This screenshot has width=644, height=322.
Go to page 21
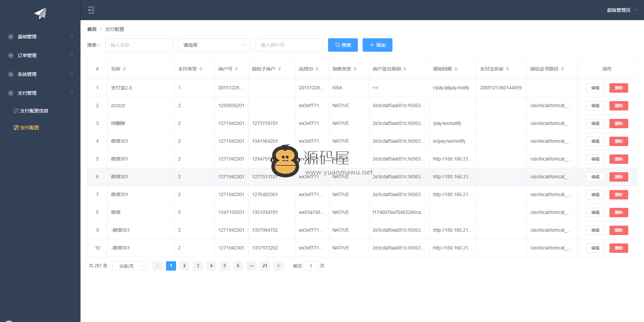(265, 266)
